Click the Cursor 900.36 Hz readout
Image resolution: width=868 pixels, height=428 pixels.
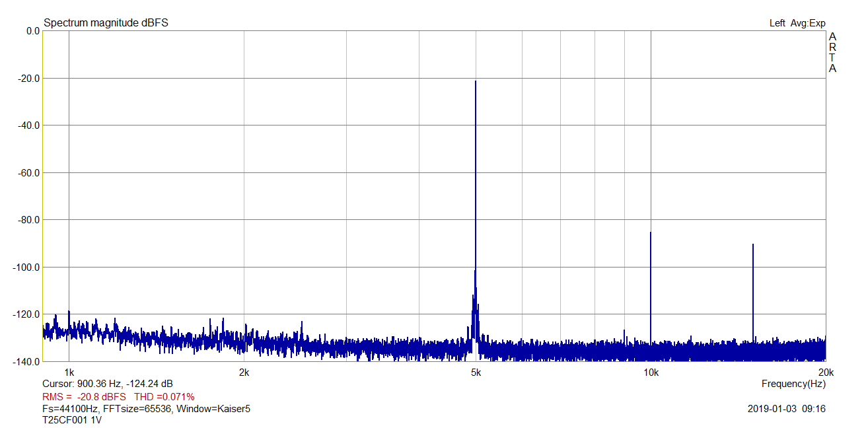pos(108,383)
